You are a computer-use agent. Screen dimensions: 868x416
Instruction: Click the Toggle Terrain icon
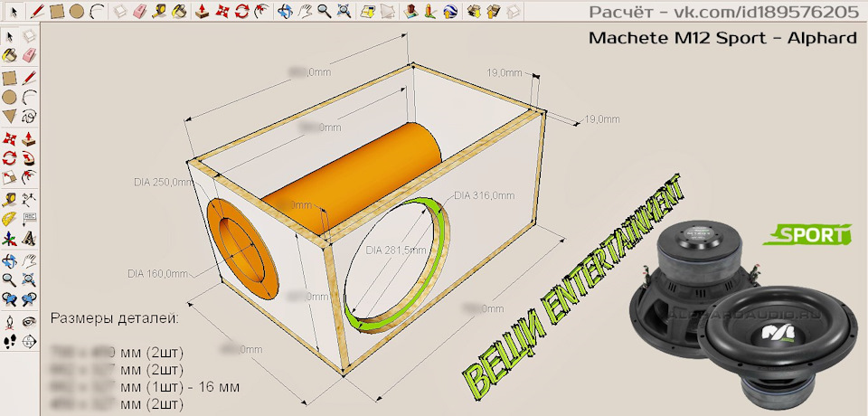tap(390, 11)
